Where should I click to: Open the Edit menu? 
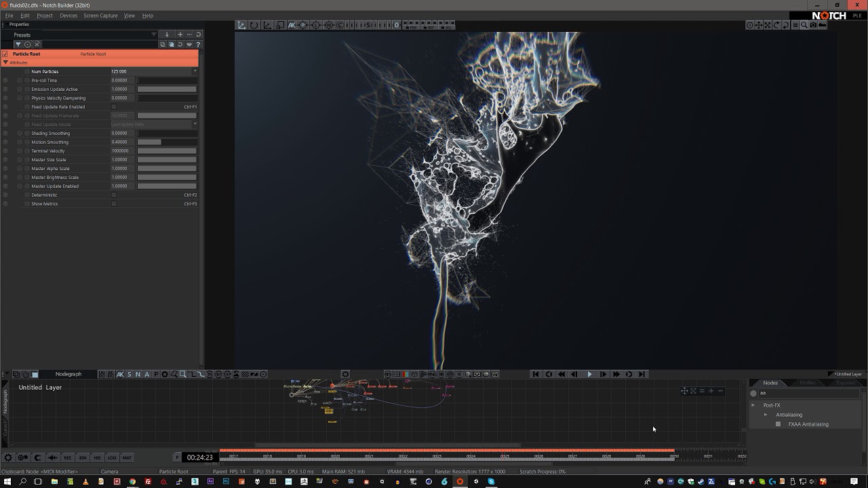pos(25,16)
